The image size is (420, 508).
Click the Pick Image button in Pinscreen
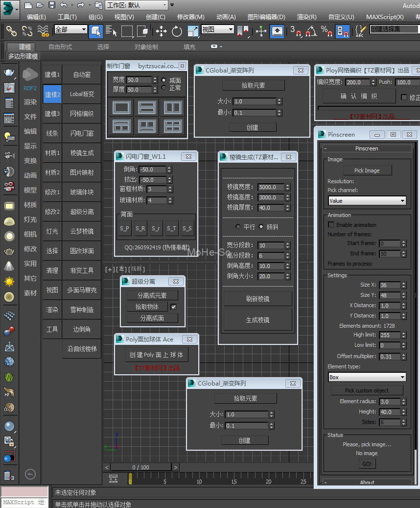click(367, 170)
